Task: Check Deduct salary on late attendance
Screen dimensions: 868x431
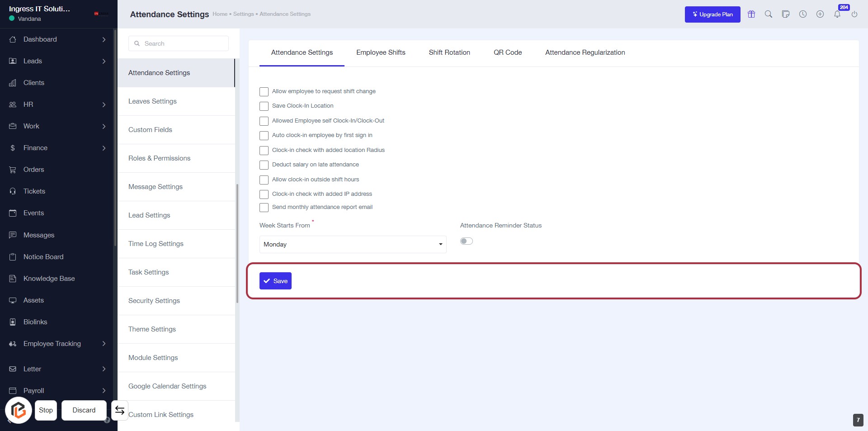Action: point(264,165)
